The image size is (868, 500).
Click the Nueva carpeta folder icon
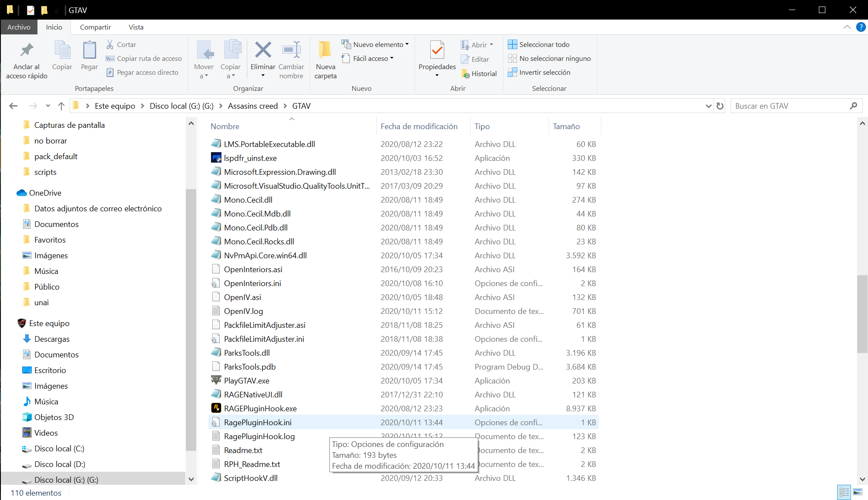point(325,50)
